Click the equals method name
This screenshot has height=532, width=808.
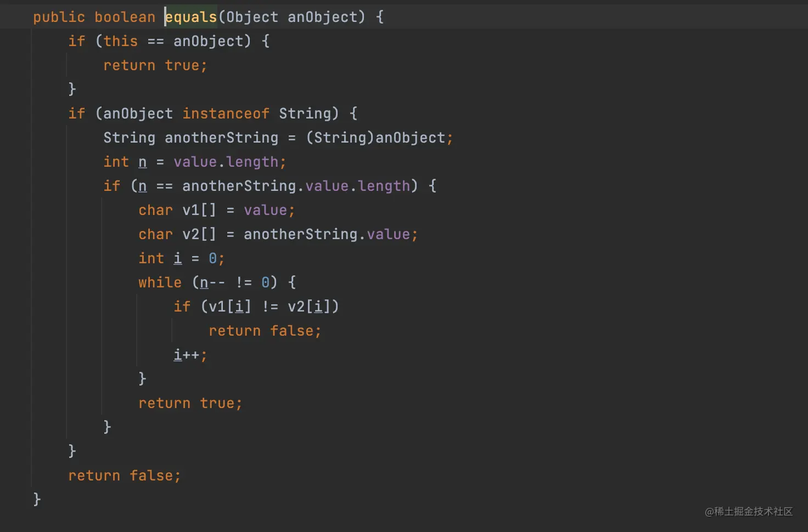191,17
